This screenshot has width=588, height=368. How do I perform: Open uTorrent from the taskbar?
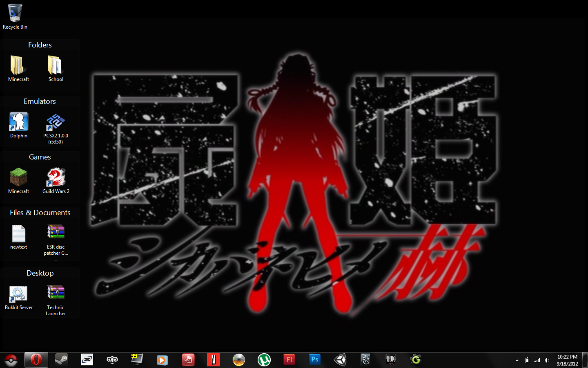pyautogui.click(x=264, y=360)
